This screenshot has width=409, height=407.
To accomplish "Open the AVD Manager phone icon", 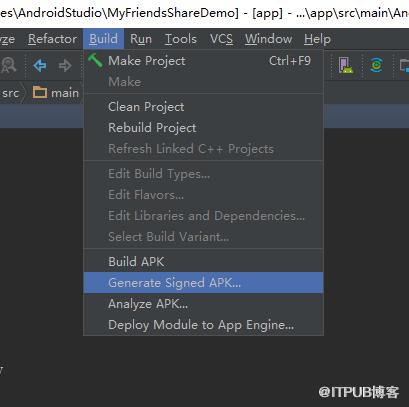I will coord(346,65).
